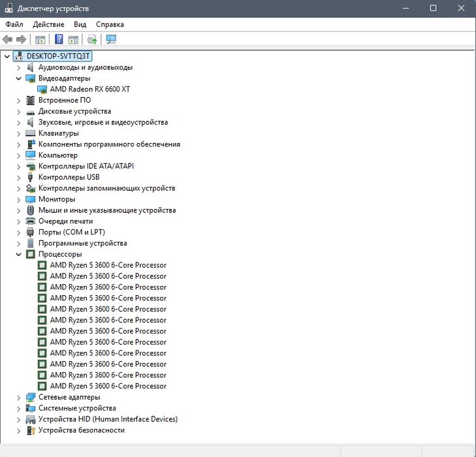Select the first AMD Ryzen 5 3600 processor entry
This screenshot has width=476, height=457.
click(108, 265)
